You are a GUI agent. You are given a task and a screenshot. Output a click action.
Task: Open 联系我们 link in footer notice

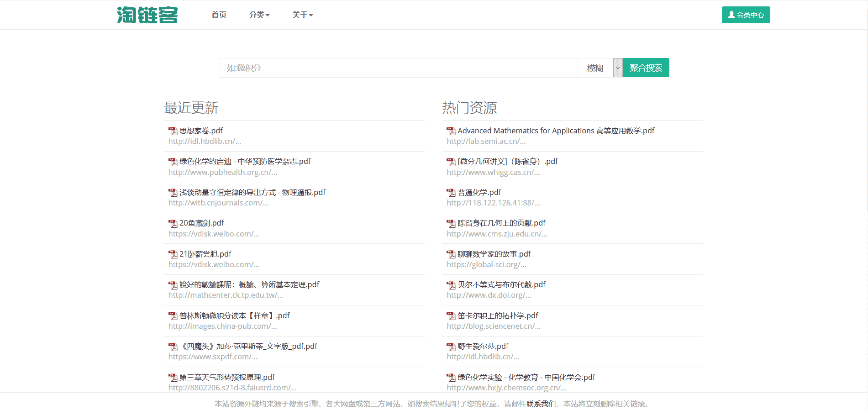click(541, 404)
